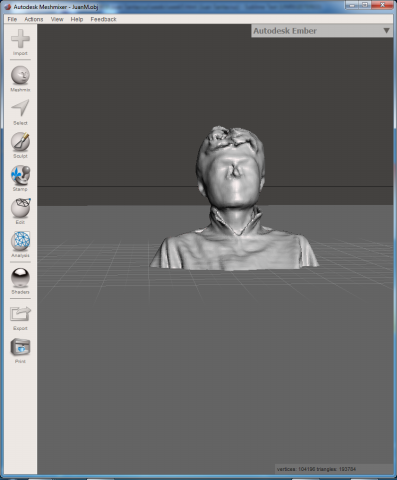Click the scanned bust model
The image size is (397, 480).
click(x=234, y=198)
